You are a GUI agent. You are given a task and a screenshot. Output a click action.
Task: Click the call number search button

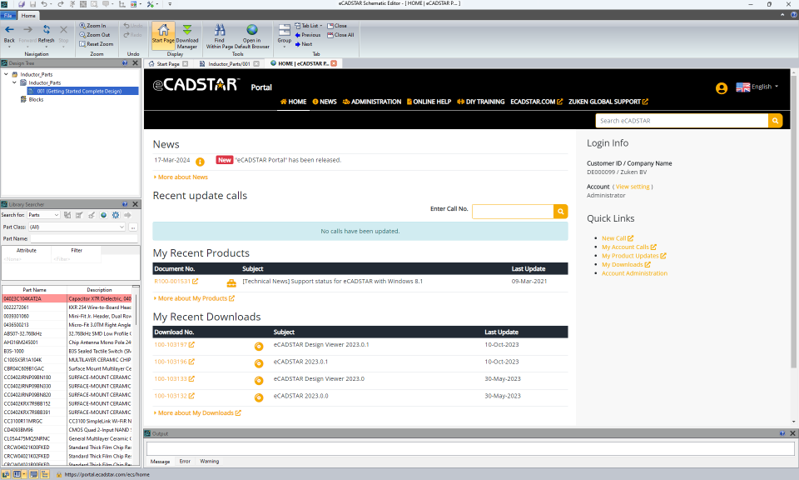[561, 211]
